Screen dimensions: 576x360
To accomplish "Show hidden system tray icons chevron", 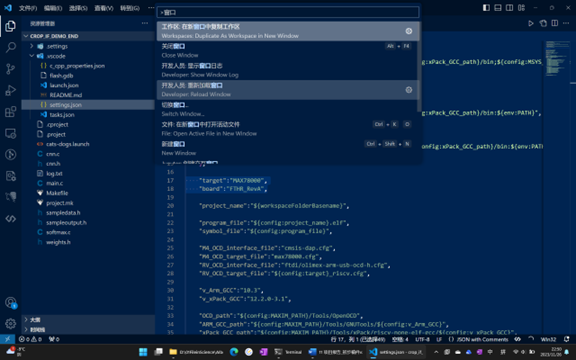I will 436,352.
